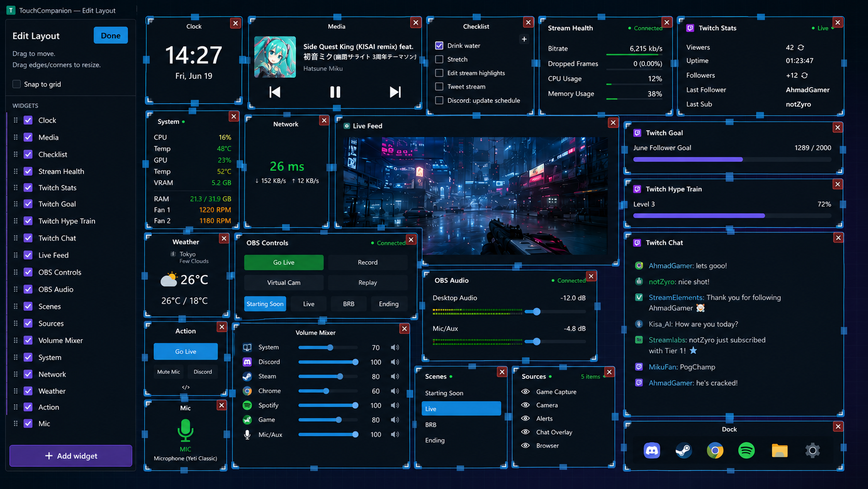Hide the Chat Overlay source
Viewport: 868px width, 489px height.
(x=525, y=432)
